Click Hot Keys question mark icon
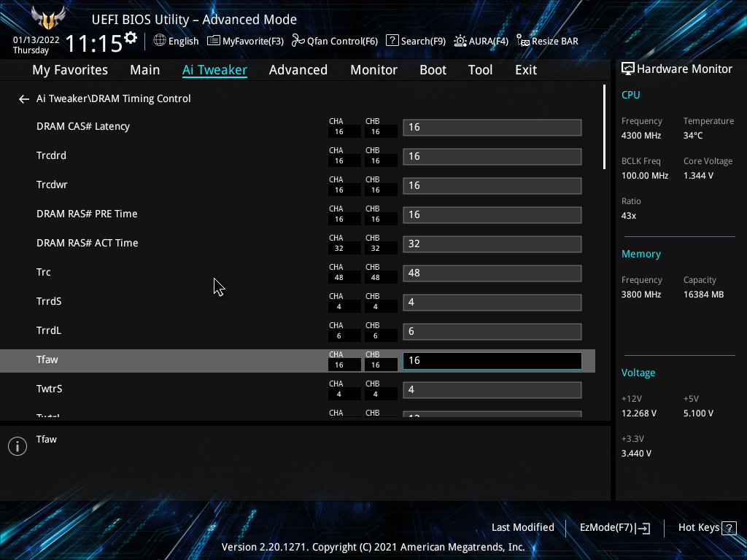The width and height of the screenshot is (747, 560). coord(729,528)
